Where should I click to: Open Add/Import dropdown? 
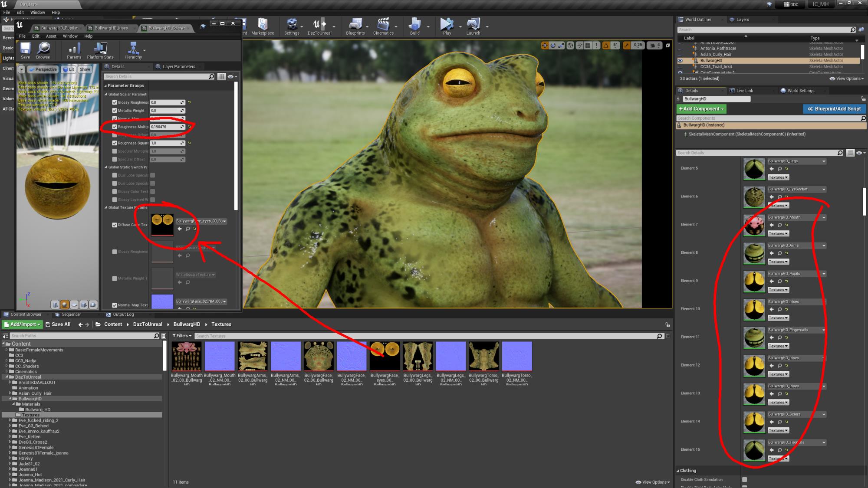[22, 324]
